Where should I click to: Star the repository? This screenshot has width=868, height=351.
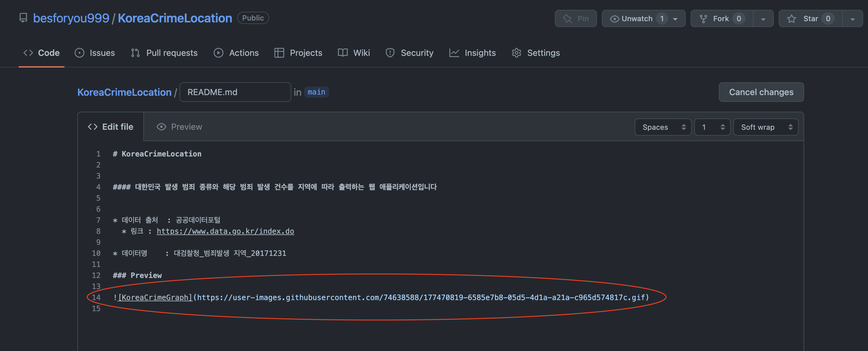coord(810,18)
